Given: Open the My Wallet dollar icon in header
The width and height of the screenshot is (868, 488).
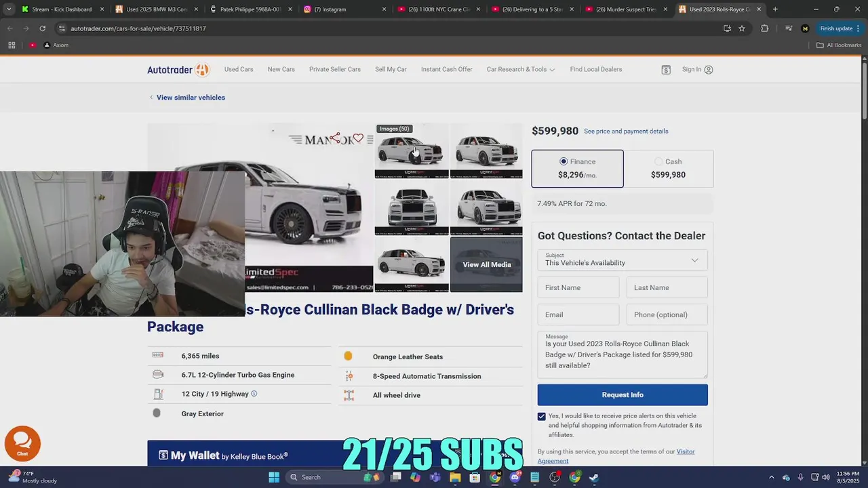Looking at the screenshot, I should tap(666, 70).
